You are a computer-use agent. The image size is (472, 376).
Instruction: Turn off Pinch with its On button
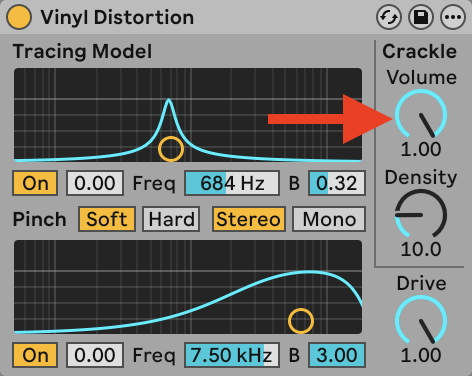(35, 355)
